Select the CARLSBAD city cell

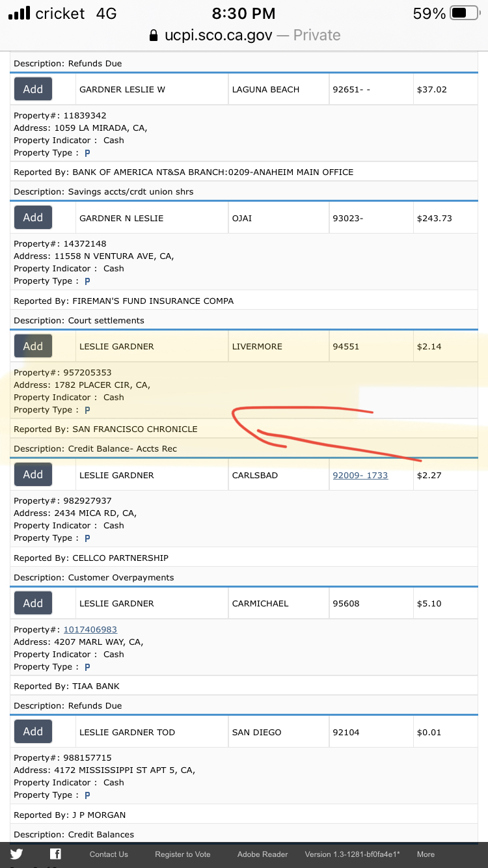point(278,475)
